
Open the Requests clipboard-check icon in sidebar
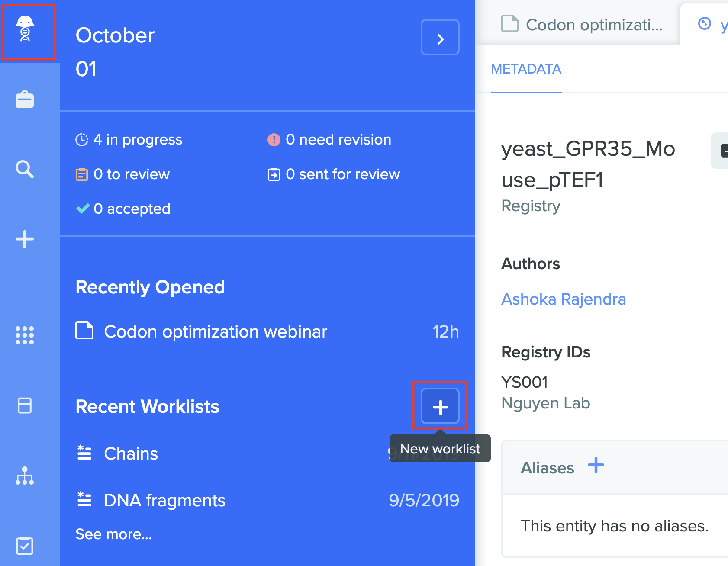tap(25, 546)
